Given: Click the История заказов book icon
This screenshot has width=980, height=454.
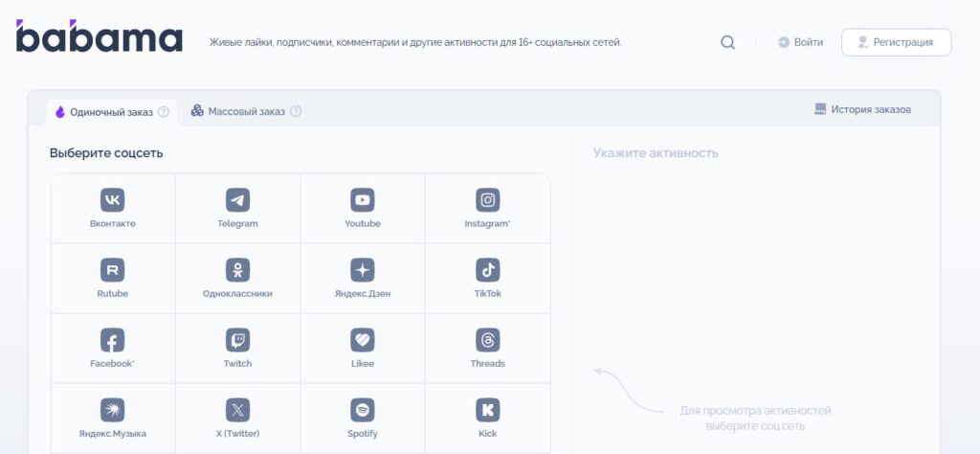Looking at the screenshot, I should [x=820, y=109].
